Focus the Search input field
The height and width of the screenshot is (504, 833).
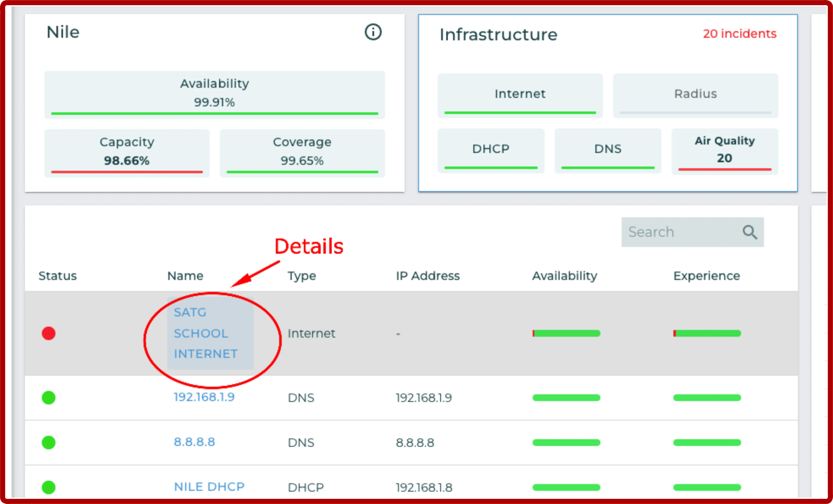tap(692, 232)
